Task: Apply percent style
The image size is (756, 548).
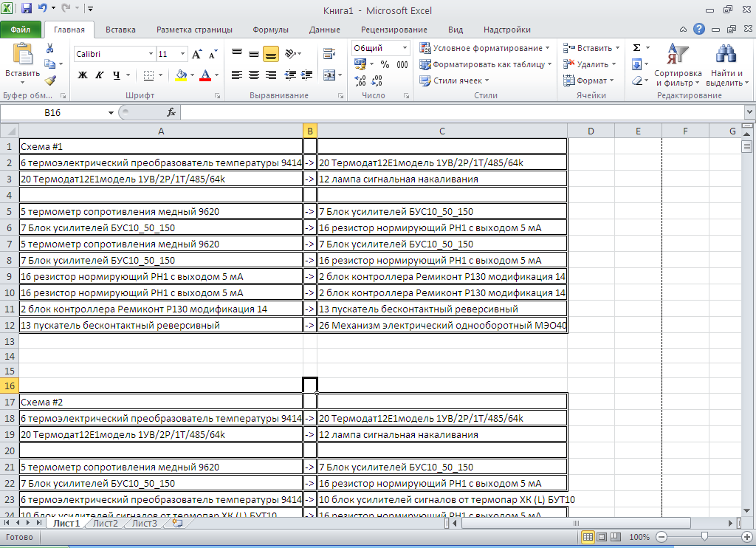Action: coord(385,64)
